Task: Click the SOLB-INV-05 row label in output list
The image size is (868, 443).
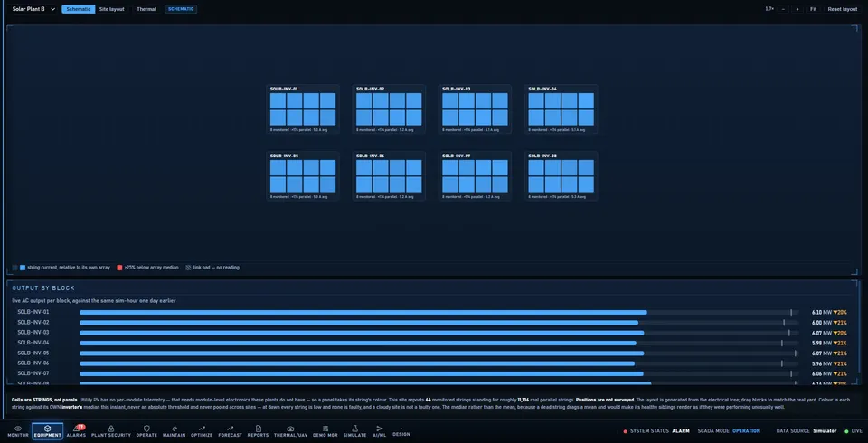Action: tap(33, 353)
